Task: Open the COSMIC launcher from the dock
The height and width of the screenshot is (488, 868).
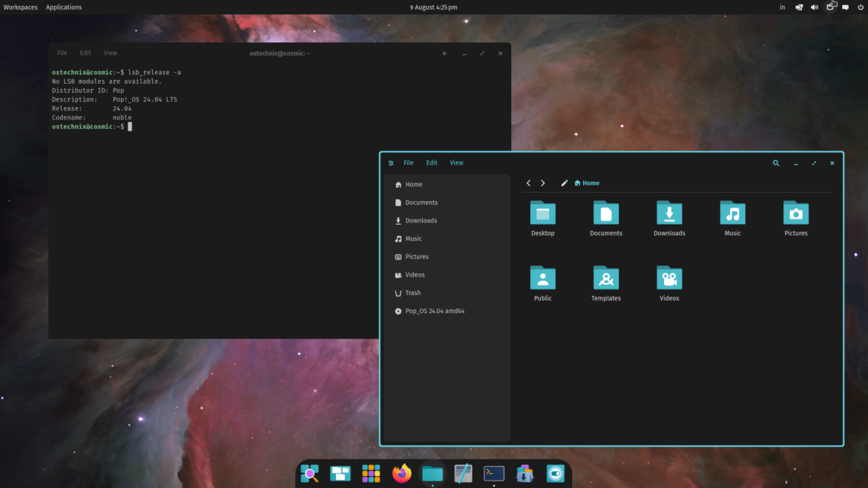Action: (x=309, y=473)
